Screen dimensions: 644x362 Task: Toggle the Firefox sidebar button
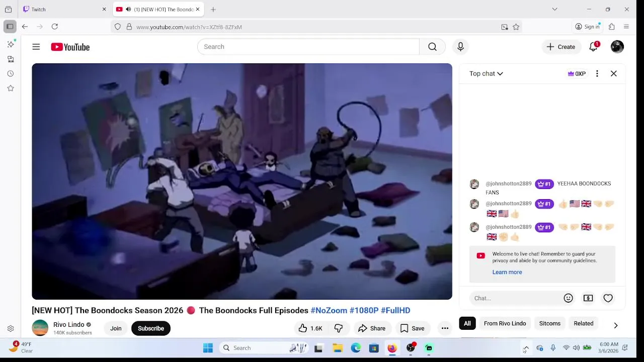(x=10, y=27)
